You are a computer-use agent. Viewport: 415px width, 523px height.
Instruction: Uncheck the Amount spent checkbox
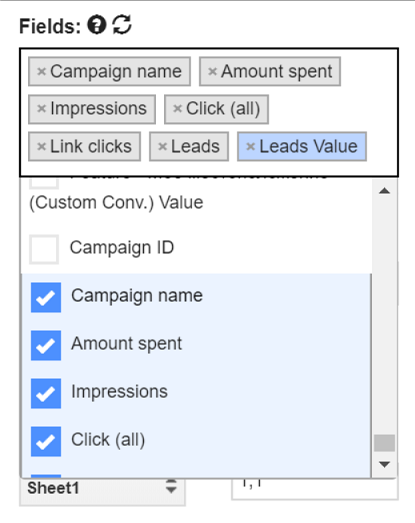pyautogui.click(x=46, y=346)
